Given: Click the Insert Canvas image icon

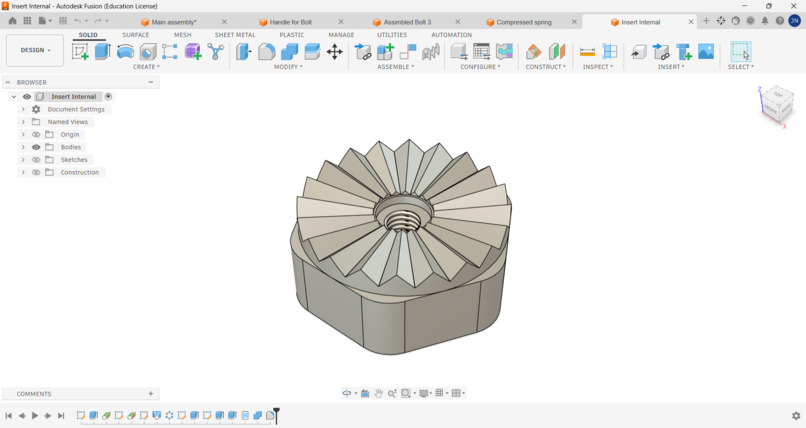Looking at the screenshot, I should coord(706,51).
